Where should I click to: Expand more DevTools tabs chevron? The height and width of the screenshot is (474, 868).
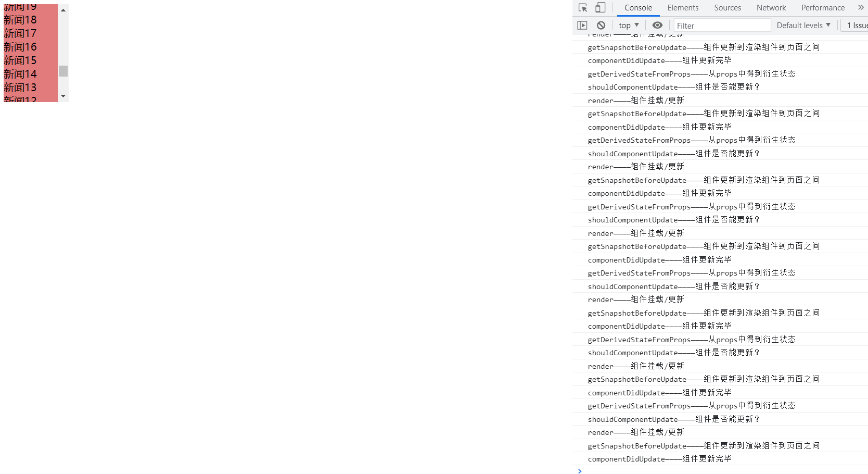pos(861,8)
